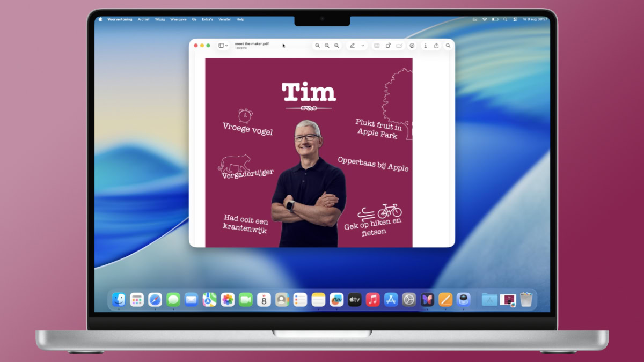Viewport: 644px width, 362px height.
Task: Reset the PDF to actual size
Action: coord(327,45)
